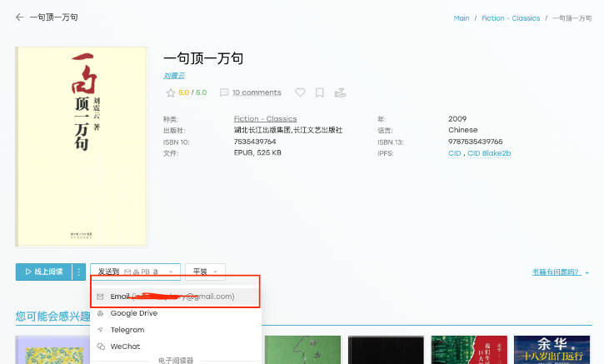
Task: Add book to favorites with heart icon
Action: point(300,92)
